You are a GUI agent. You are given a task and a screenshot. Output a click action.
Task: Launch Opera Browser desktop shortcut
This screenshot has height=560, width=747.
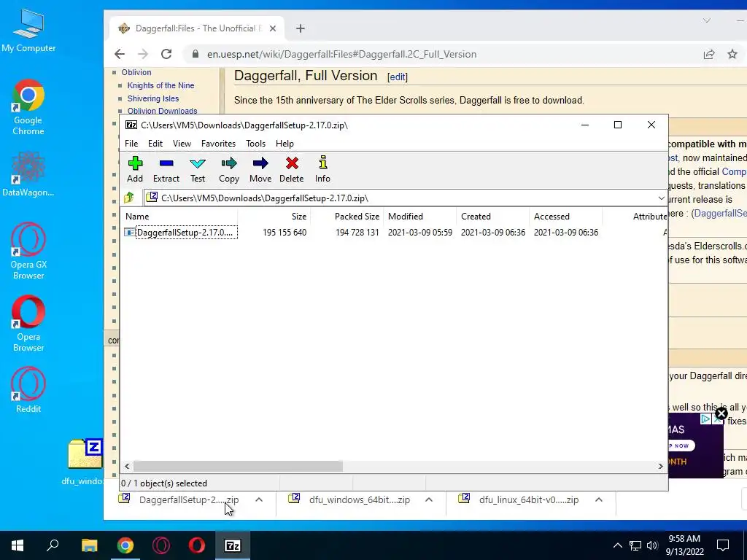coord(28,324)
